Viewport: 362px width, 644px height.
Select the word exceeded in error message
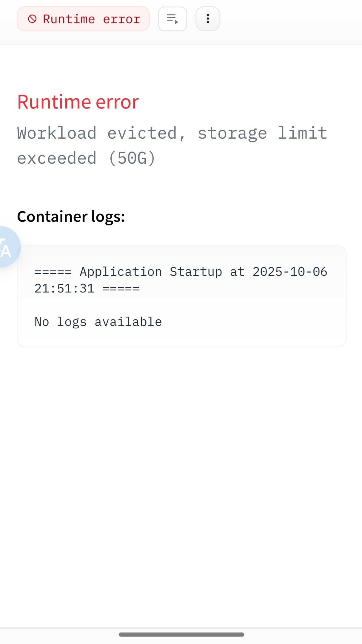click(x=57, y=158)
